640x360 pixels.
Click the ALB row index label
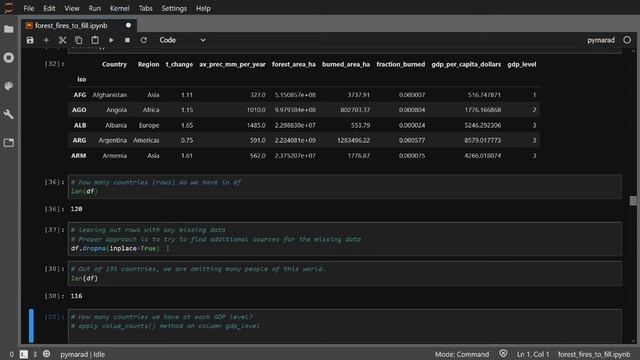80,125
